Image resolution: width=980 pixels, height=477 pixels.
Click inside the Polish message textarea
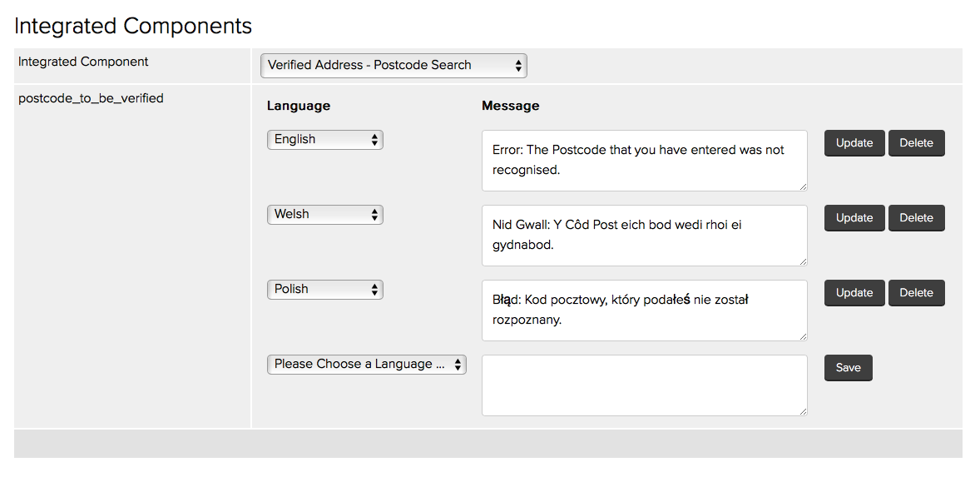point(644,310)
